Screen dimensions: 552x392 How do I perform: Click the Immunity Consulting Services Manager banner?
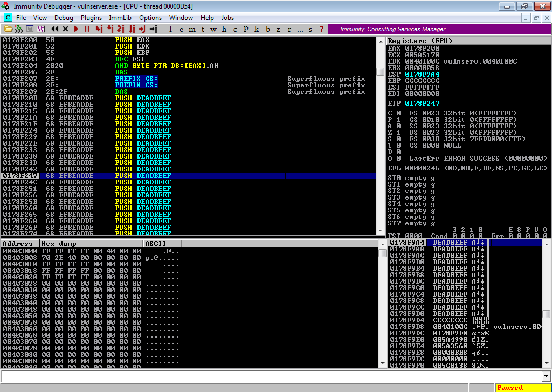click(439, 29)
